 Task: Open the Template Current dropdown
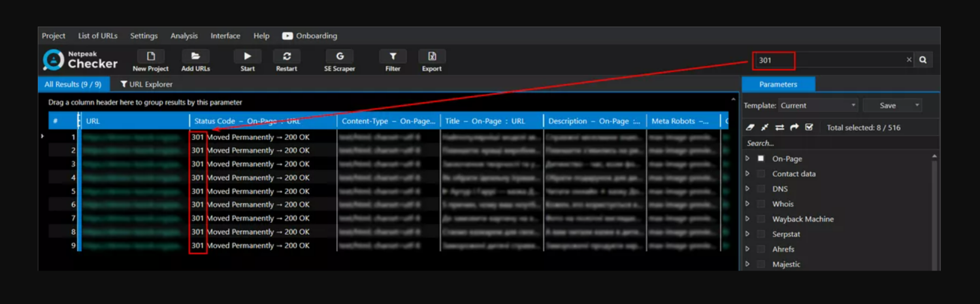click(x=817, y=105)
